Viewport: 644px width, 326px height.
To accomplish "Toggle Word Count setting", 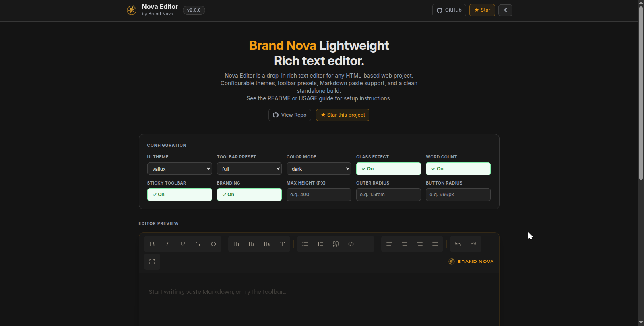I will [458, 169].
